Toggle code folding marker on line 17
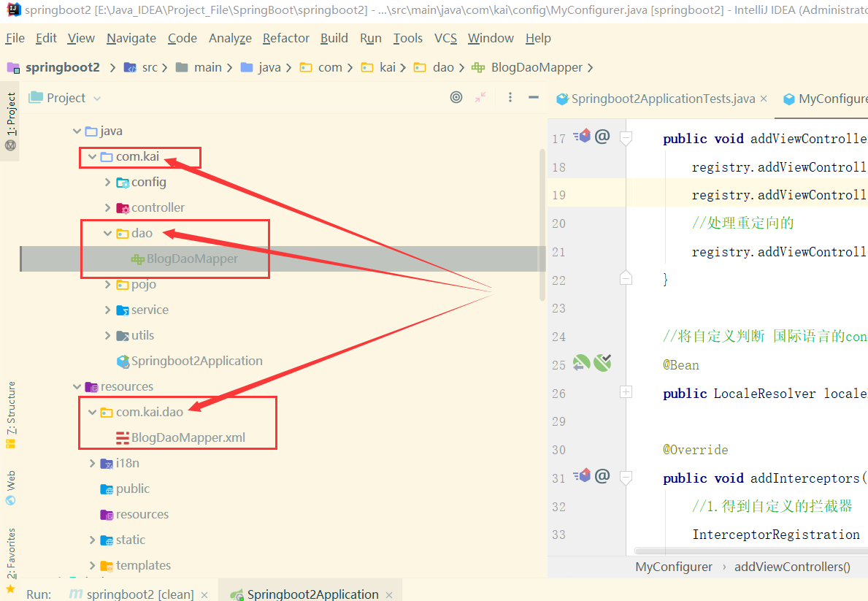868x601 pixels. (626, 138)
